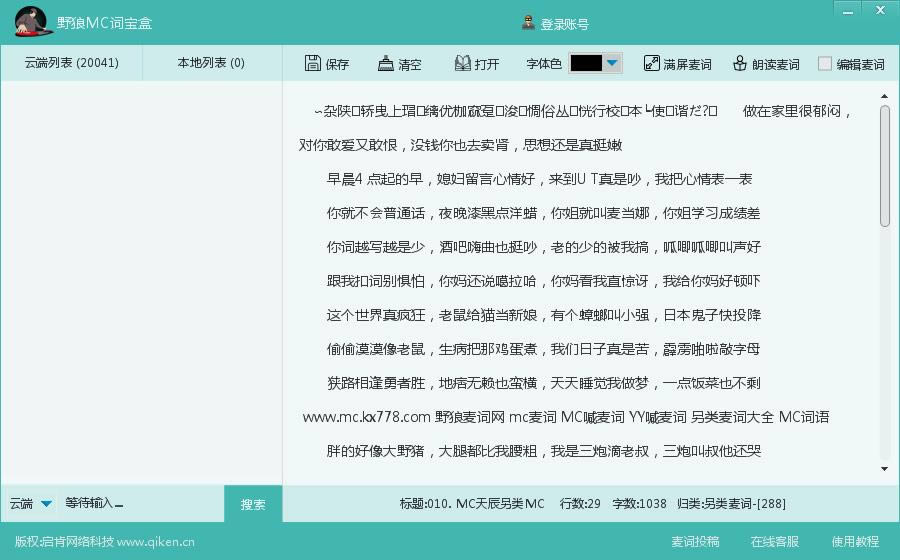Expand the 云端 search source dropdown
Viewport: 900px width, 560px height.
coord(46,503)
